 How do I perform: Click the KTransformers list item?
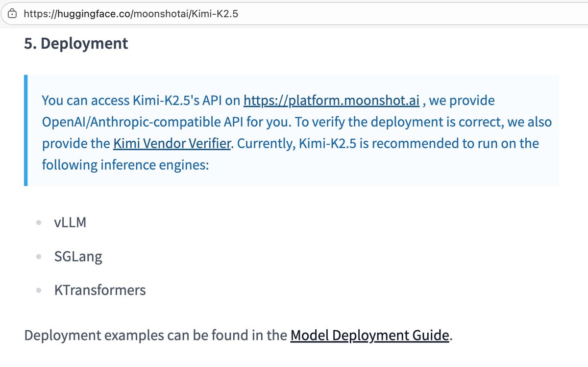pyautogui.click(x=100, y=290)
